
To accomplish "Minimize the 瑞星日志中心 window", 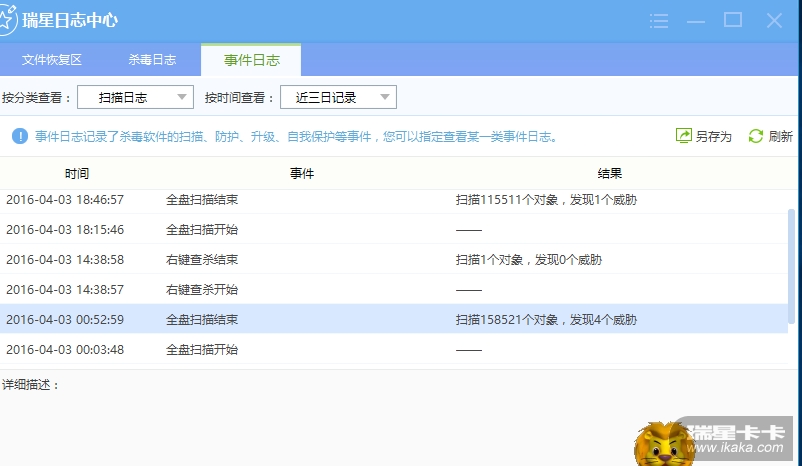I will point(696,21).
